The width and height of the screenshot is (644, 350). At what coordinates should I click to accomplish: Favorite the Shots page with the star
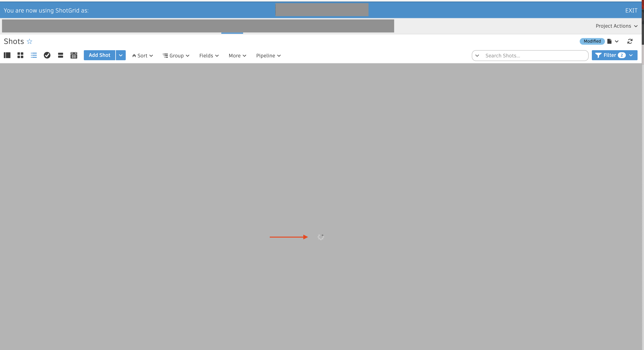coord(30,41)
